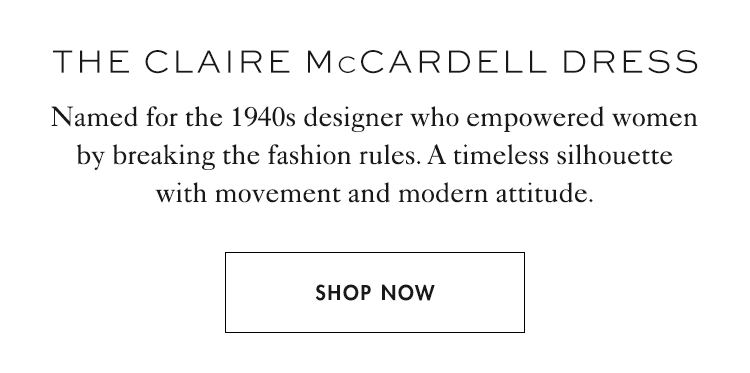This screenshot has height=373, width=750.
Task: Click The Claire McCardell Dress heading
Action: [x=375, y=62]
